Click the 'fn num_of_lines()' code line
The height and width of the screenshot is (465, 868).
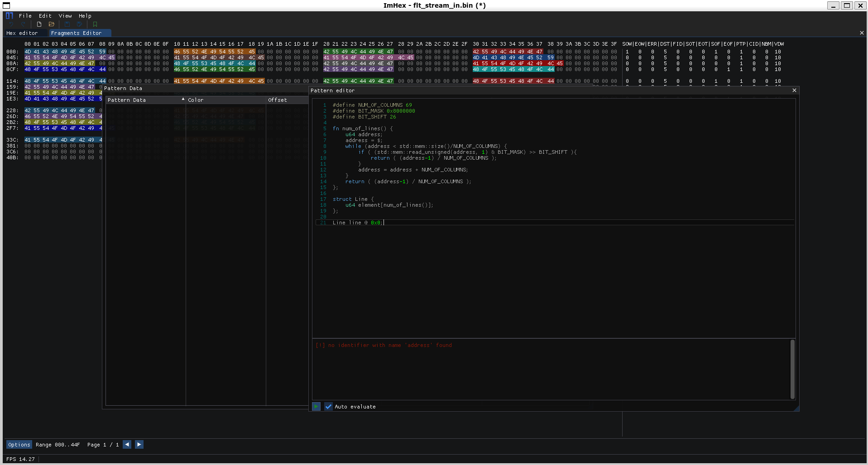click(363, 128)
